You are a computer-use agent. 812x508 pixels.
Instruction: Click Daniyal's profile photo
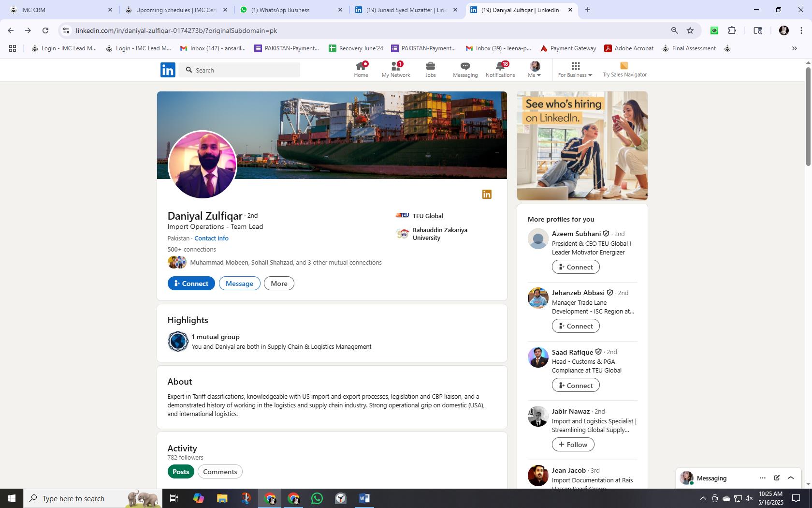202,164
